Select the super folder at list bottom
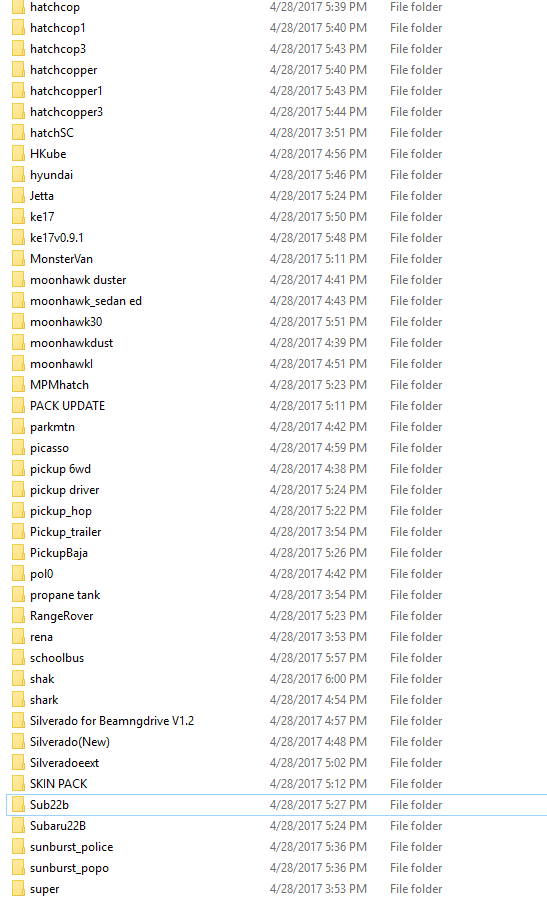The height and width of the screenshot is (910, 547). 277,889
